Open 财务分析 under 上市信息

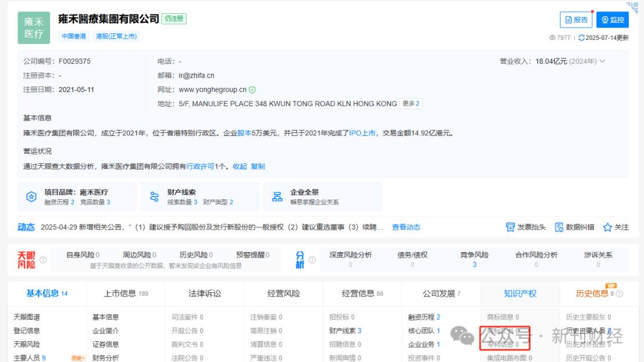point(106,358)
